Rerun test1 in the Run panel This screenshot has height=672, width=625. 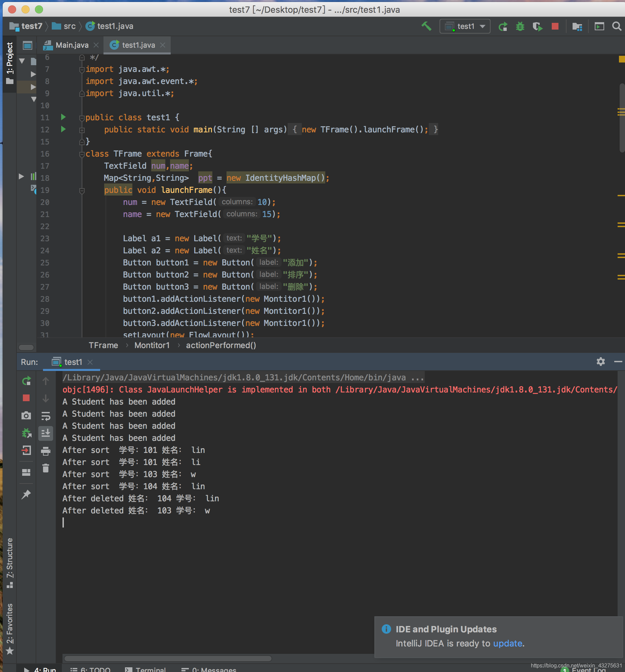pyautogui.click(x=26, y=381)
